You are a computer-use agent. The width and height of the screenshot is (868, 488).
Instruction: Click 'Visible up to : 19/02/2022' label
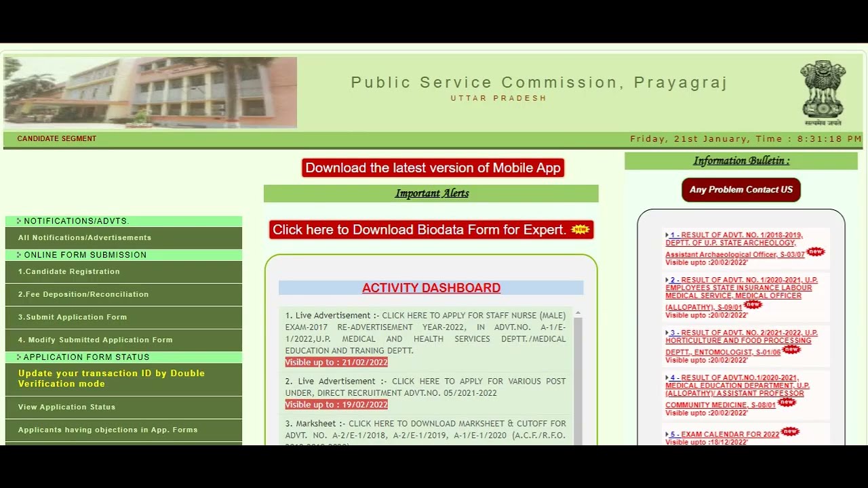(x=336, y=405)
